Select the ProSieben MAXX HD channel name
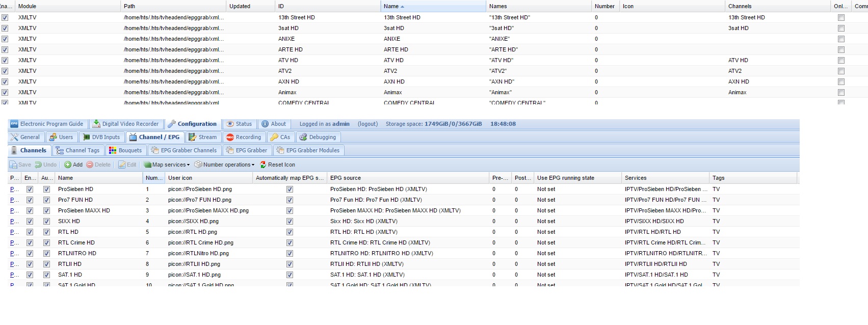The image size is (868, 325). tap(84, 210)
